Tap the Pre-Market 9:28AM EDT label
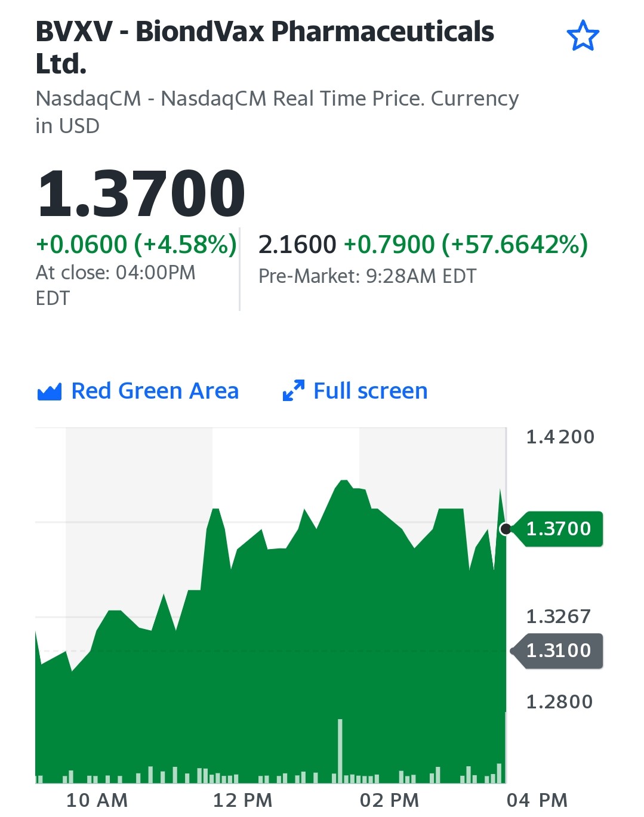644x817 pixels. (367, 276)
